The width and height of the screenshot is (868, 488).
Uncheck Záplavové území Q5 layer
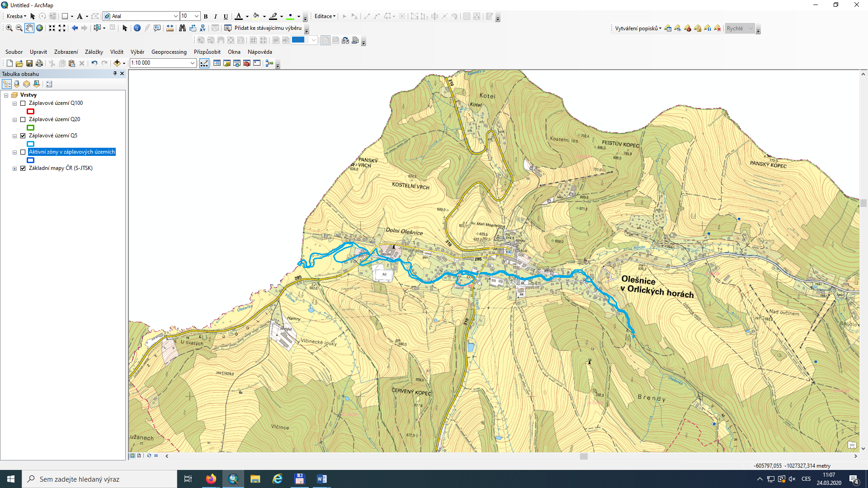23,136
